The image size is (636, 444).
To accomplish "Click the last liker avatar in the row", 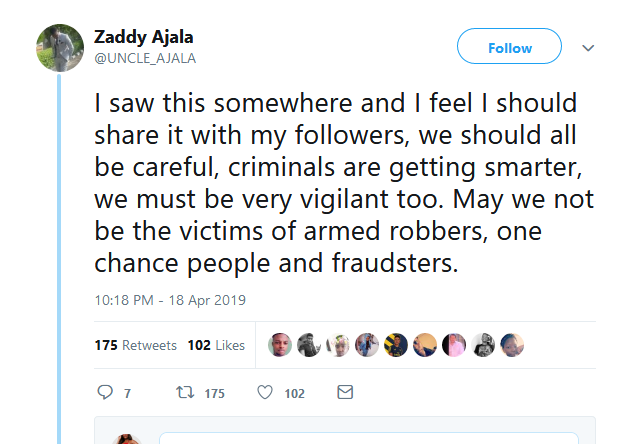I will pos(512,345).
